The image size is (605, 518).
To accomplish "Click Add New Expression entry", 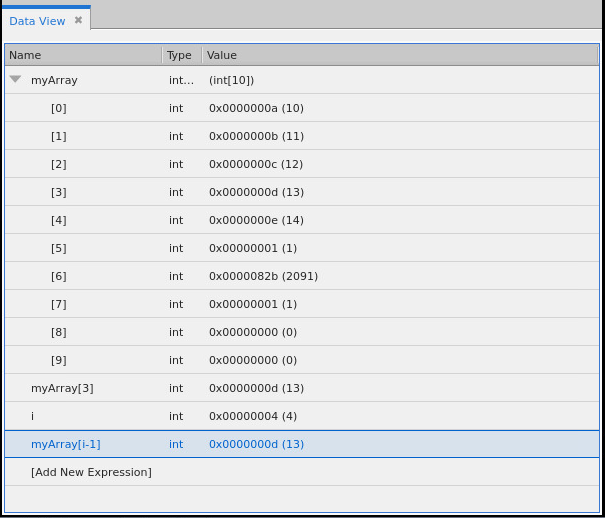I will coord(91,472).
